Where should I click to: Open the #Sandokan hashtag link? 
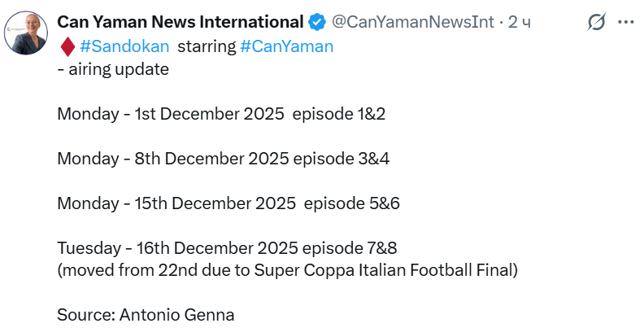click(x=121, y=46)
